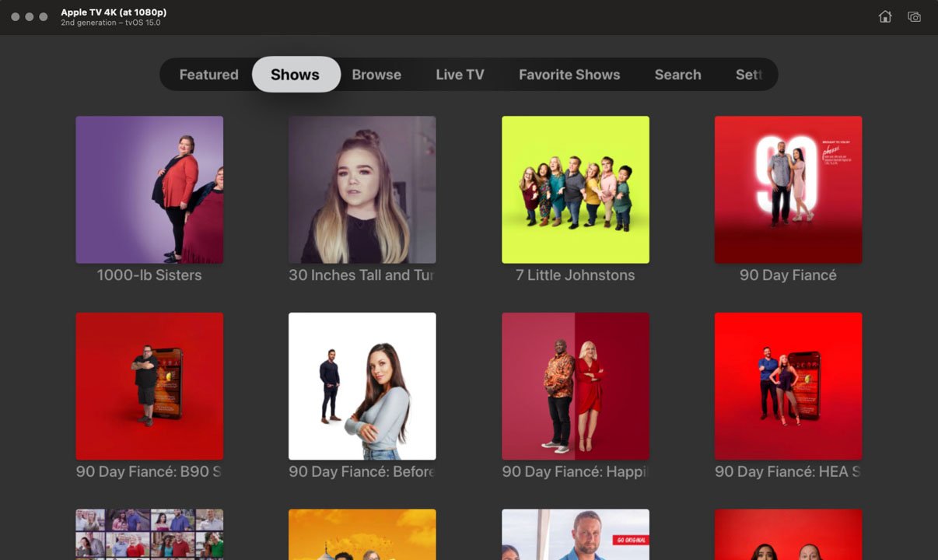
Task: Open the partially visible Settings tab
Action: (x=749, y=75)
